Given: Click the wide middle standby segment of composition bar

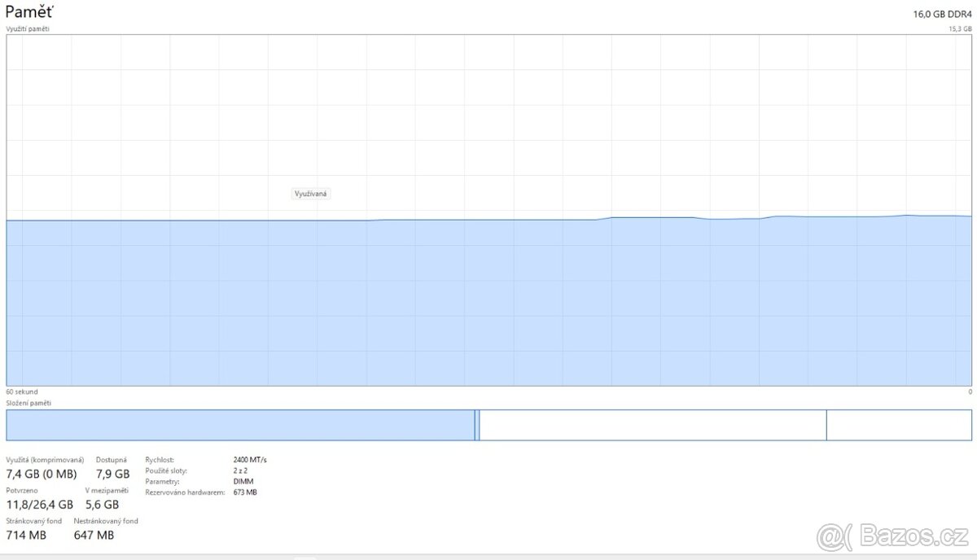Looking at the screenshot, I should (653, 425).
